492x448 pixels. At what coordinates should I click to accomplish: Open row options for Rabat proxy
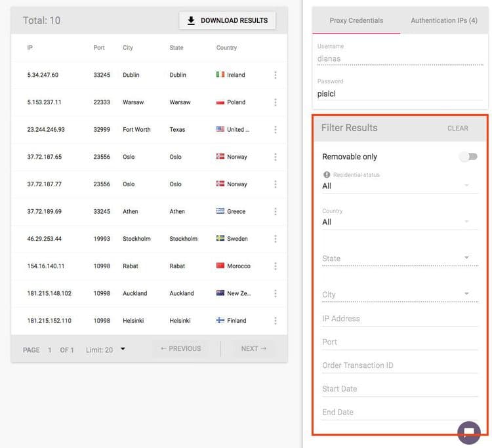pos(275,266)
